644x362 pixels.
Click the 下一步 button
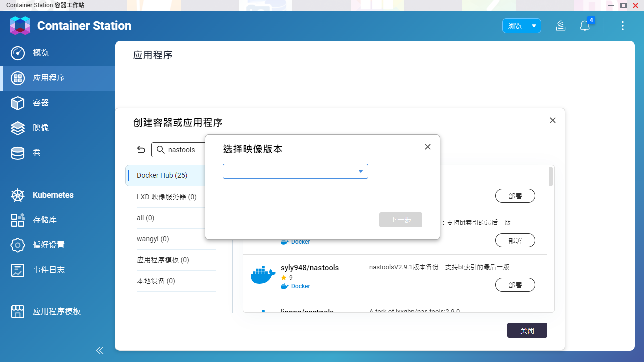[x=401, y=220]
